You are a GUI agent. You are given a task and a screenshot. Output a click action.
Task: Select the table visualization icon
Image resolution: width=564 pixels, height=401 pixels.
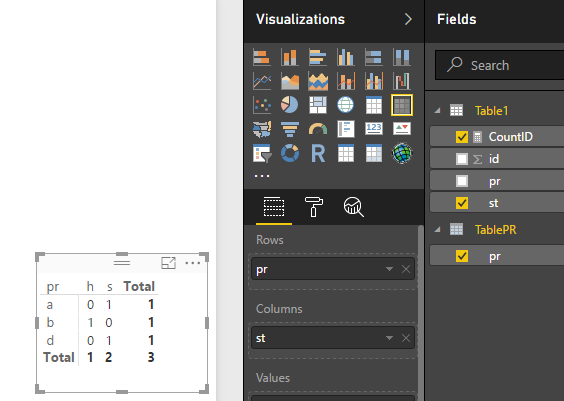pos(374,105)
